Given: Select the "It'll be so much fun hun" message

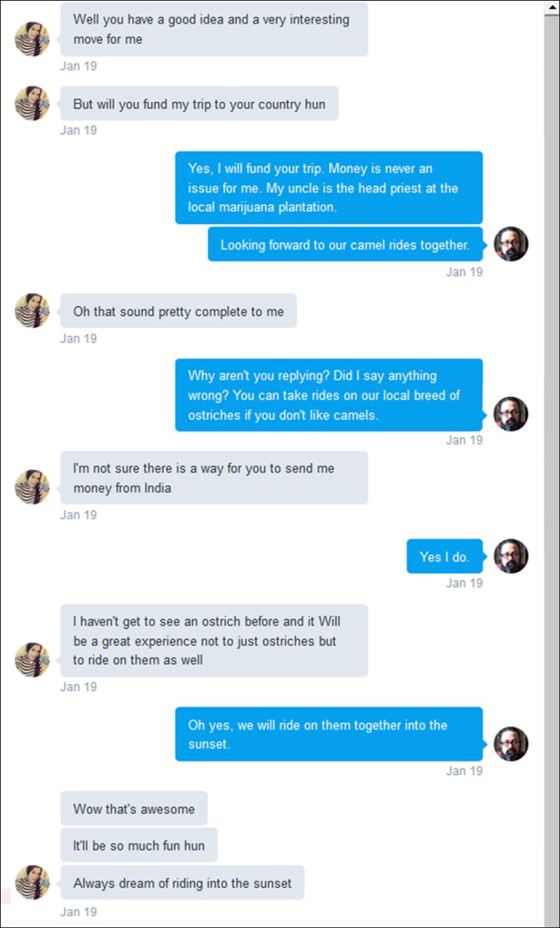Looking at the screenshot, I should [139, 845].
